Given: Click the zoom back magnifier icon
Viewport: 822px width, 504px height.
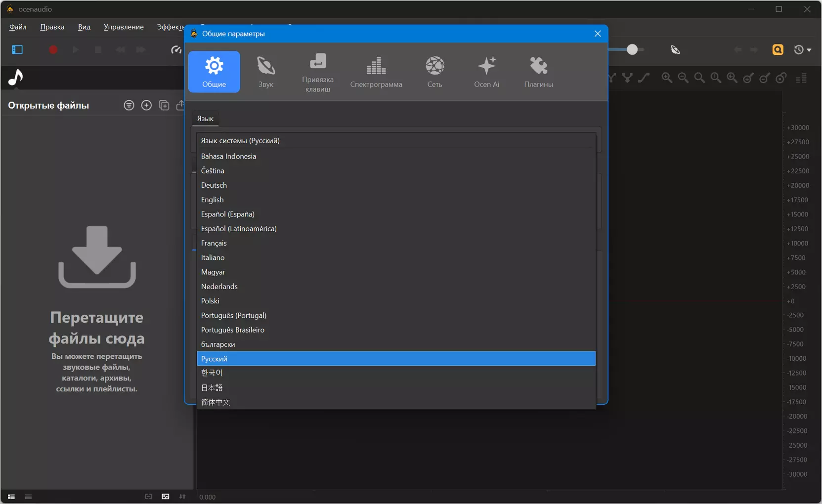Looking at the screenshot, I should [x=732, y=78].
